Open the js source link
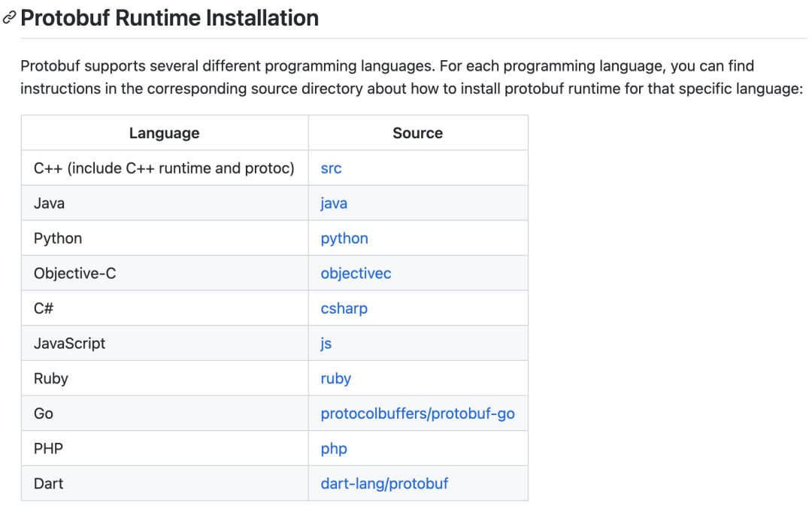Screen dimensions: 812x521 (326, 344)
